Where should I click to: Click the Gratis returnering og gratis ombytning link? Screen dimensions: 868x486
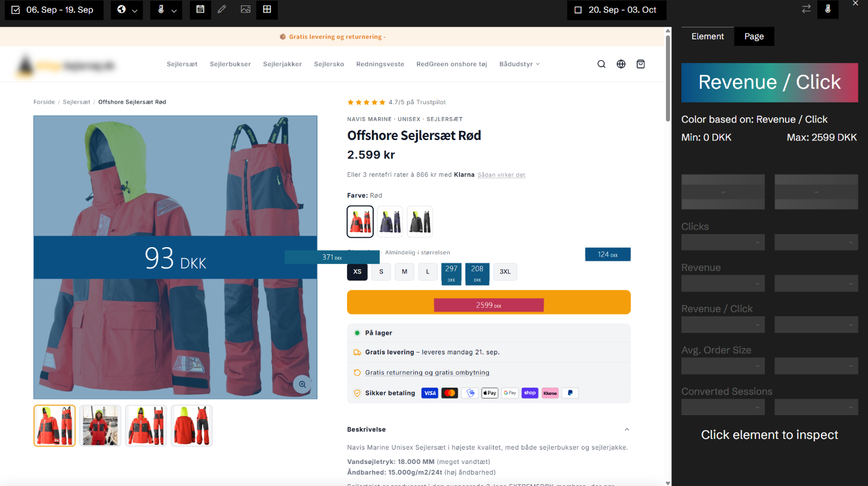coord(427,373)
